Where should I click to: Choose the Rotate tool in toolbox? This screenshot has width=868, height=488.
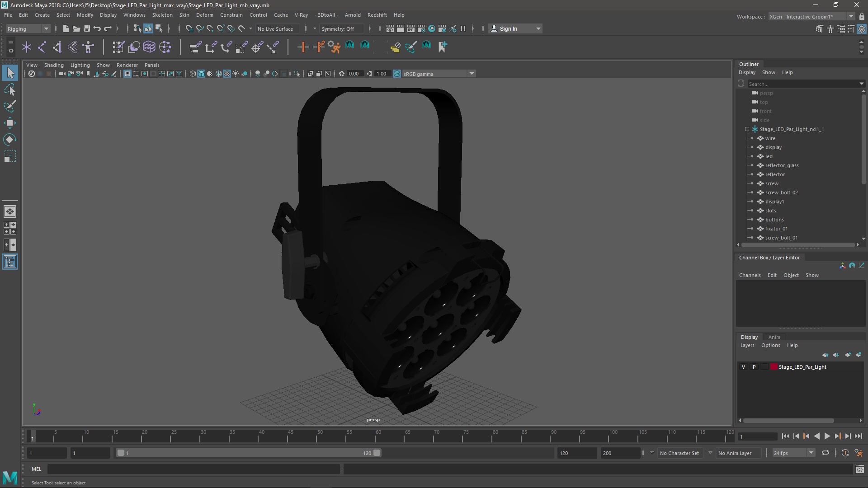pyautogui.click(x=10, y=140)
